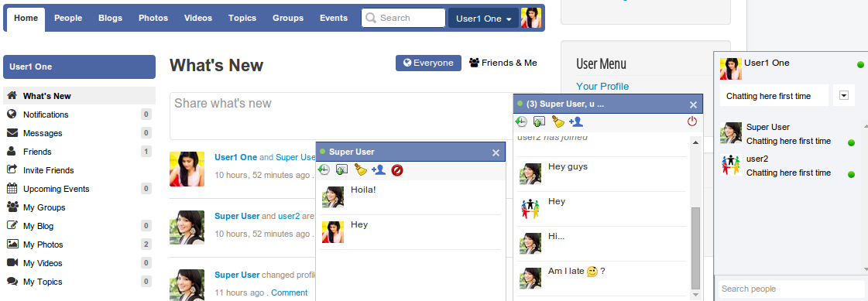Click Comment link under profile change post
The height and width of the screenshot is (301, 868).
pos(289,292)
